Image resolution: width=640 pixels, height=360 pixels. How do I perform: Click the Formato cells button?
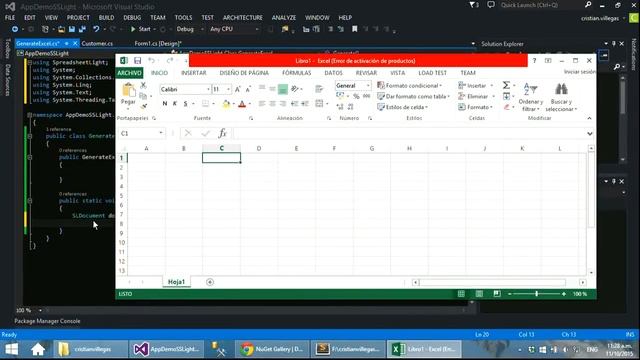click(475, 107)
